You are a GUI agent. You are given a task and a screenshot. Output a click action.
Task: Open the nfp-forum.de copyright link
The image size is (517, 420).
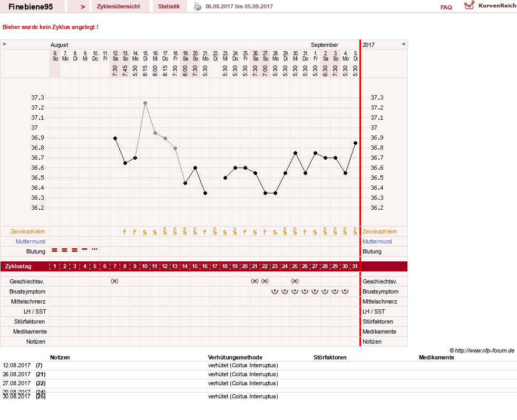click(x=482, y=350)
